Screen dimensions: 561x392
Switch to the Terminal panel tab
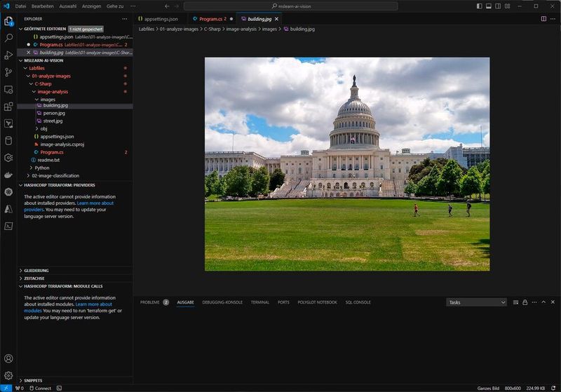click(259, 302)
